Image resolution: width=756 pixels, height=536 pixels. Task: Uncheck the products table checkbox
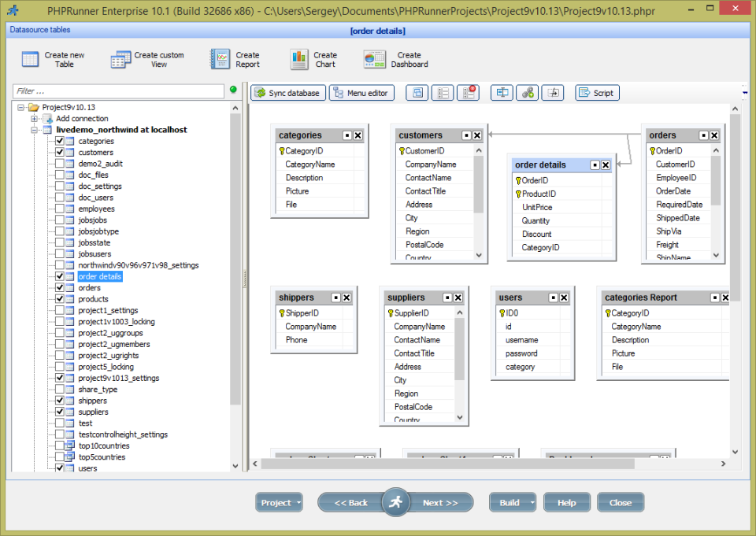60,299
